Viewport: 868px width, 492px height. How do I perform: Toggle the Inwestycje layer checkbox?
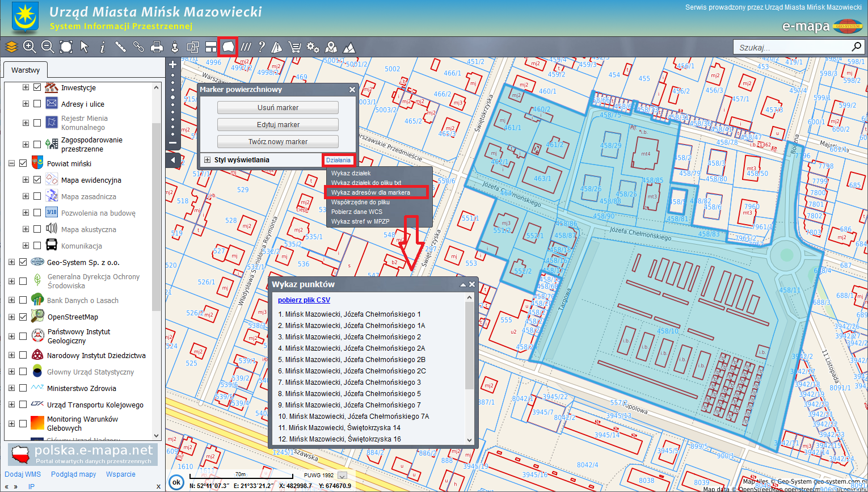(37, 87)
